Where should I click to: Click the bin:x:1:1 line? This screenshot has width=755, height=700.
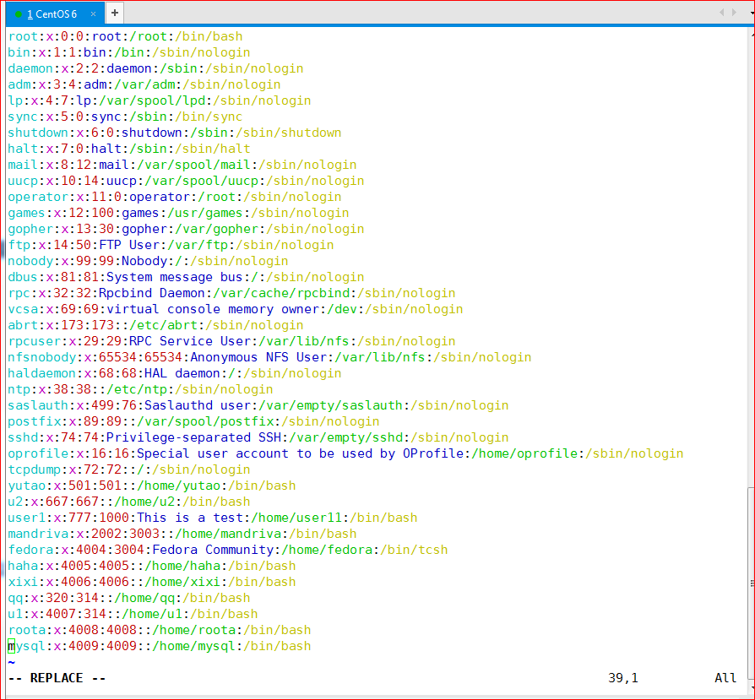click(x=129, y=52)
